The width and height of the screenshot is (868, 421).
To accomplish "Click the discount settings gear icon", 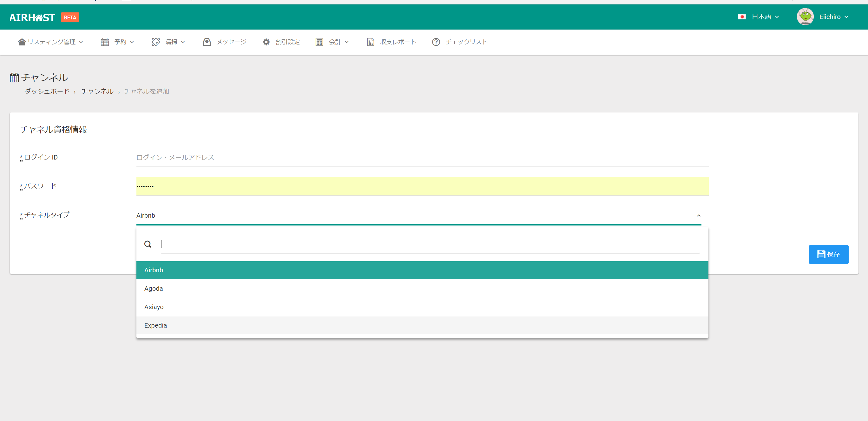I will (x=266, y=42).
